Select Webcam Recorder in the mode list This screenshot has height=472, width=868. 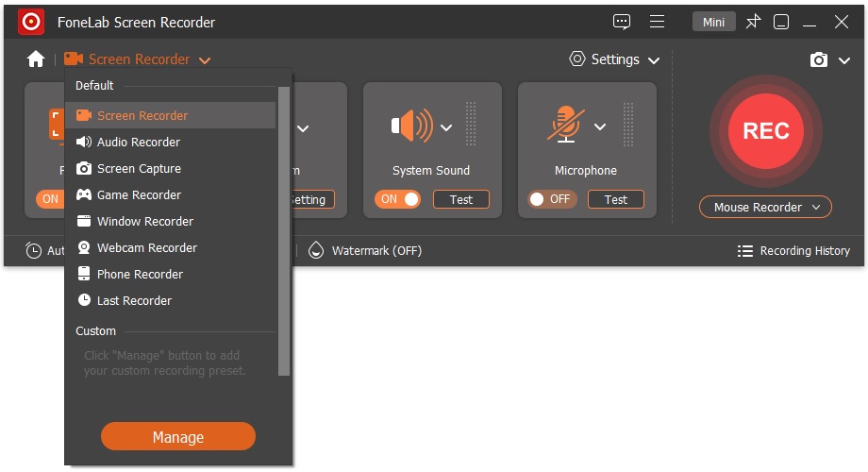tap(171, 247)
